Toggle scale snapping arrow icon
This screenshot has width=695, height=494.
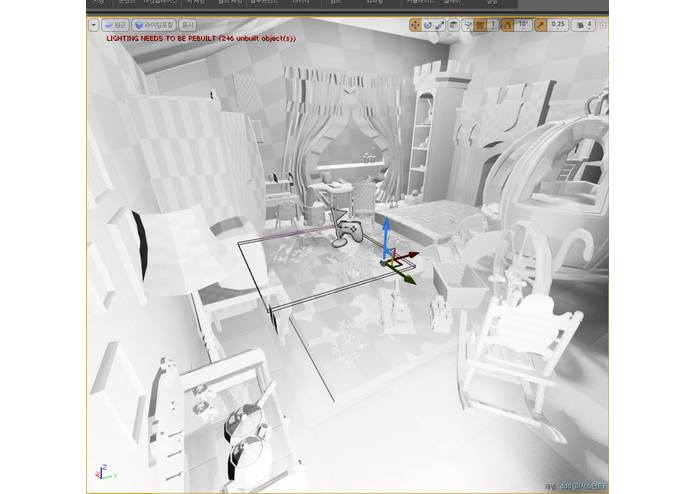pos(540,25)
